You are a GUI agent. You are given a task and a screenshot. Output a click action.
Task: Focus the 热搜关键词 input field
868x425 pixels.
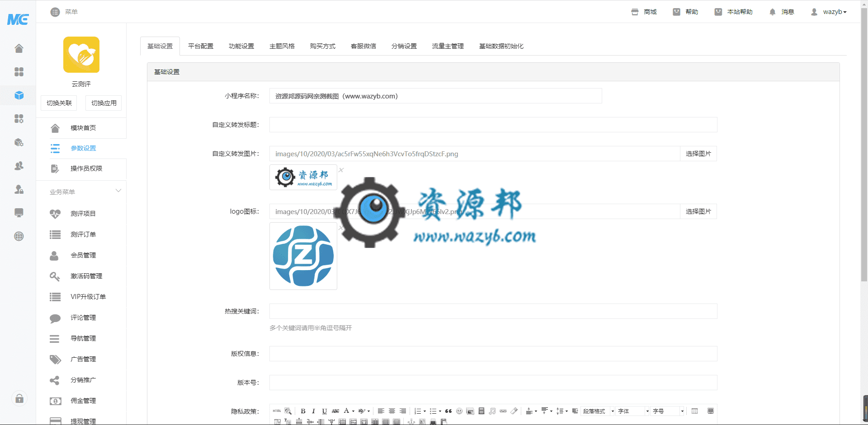[x=493, y=311]
